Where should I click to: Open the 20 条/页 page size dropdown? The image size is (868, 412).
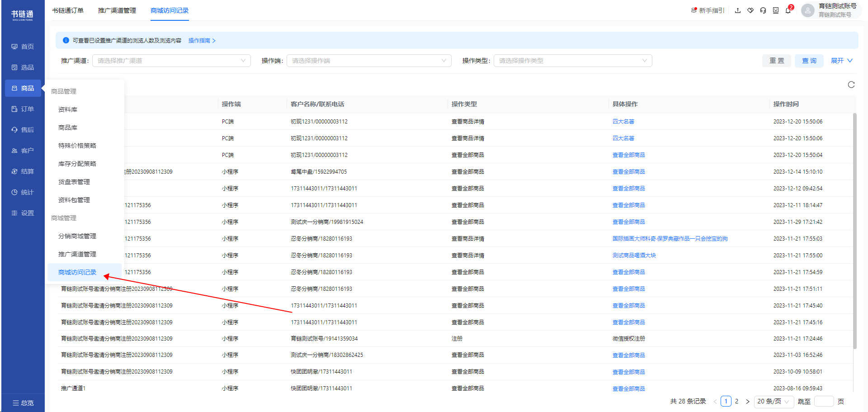point(774,402)
